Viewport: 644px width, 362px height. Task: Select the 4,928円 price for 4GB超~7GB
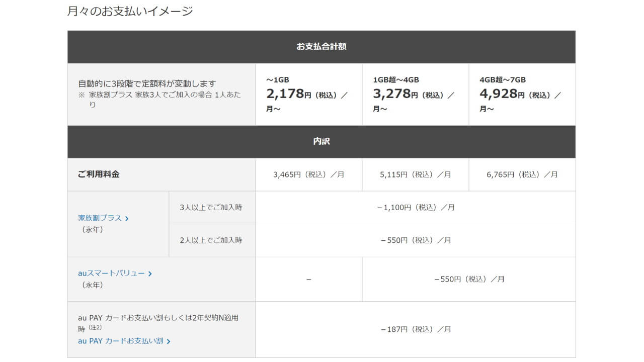[499, 94]
